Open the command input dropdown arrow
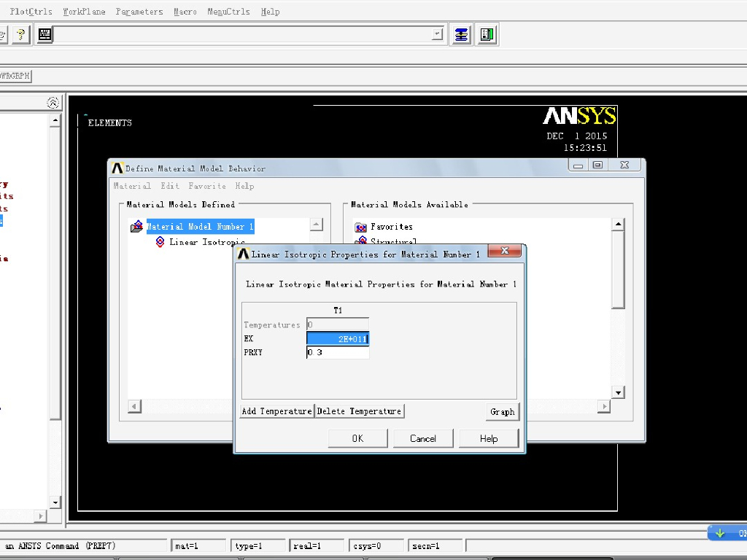This screenshot has height=560, width=747. point(437,34)
